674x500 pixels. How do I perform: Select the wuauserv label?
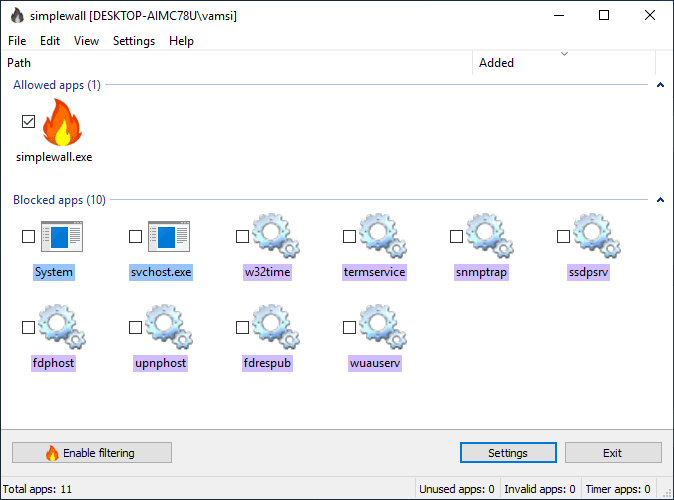375,363
